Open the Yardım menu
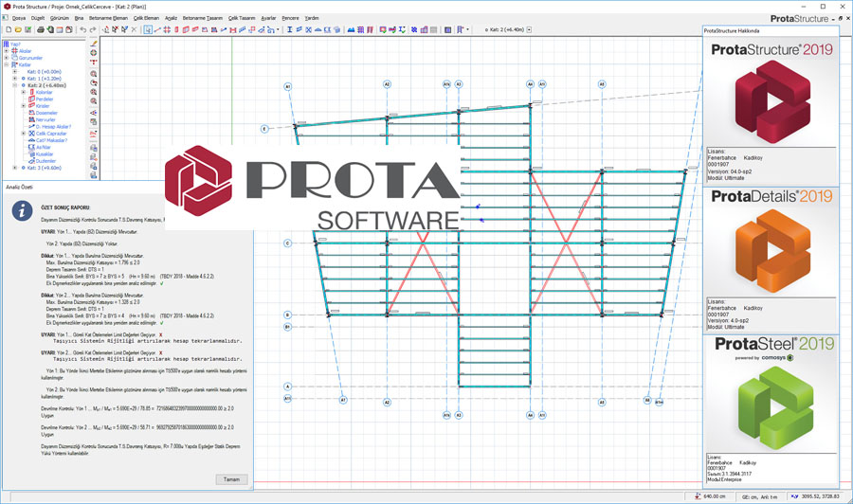853x504 pixels. click(x=311, y=18)
